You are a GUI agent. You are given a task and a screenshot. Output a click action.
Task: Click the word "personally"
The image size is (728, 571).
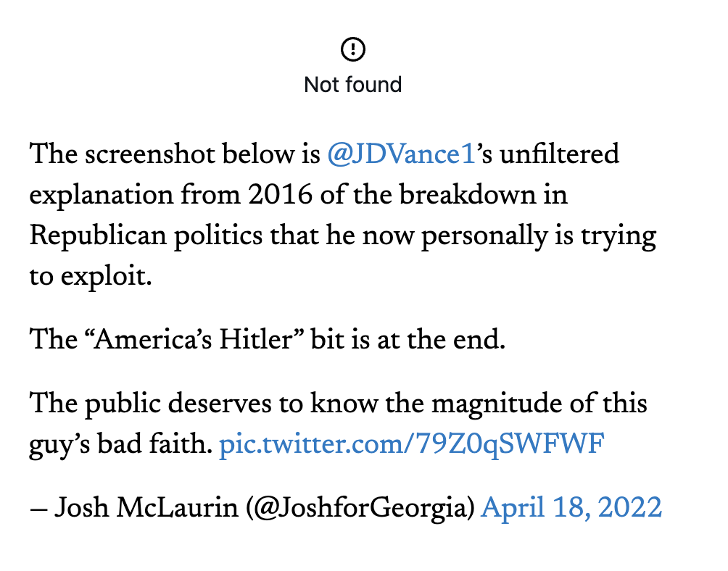click(x=484, y=236)
